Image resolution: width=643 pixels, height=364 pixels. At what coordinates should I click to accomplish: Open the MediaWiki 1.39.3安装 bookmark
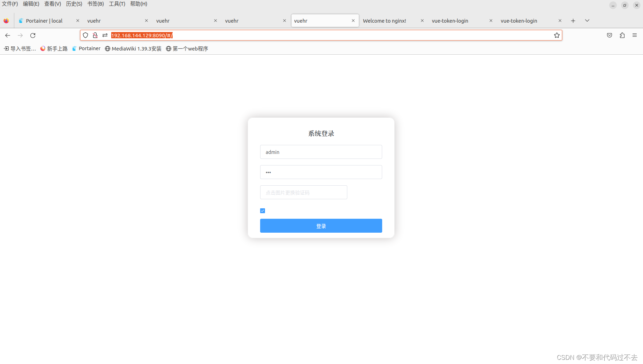coord(133,48)
